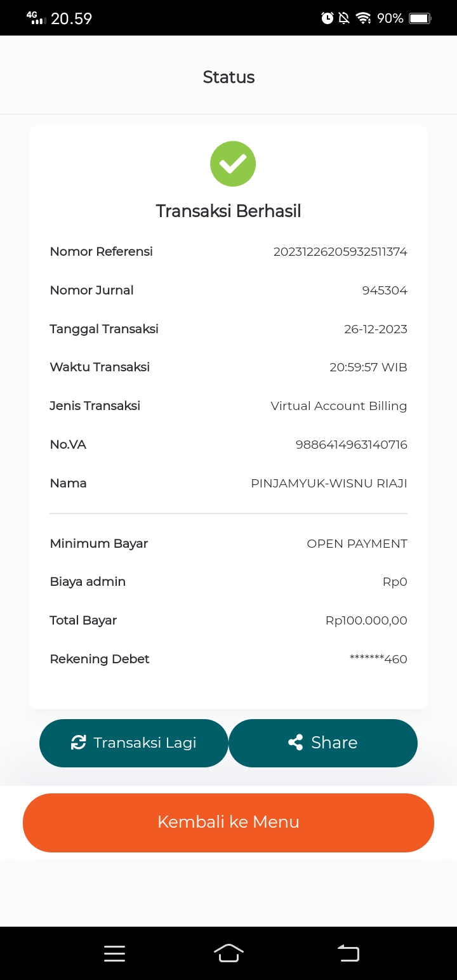This screenshot has width=457, height=980.
Task: Tap the Wi-Fi icon in status bar
Action: point(363,18)
